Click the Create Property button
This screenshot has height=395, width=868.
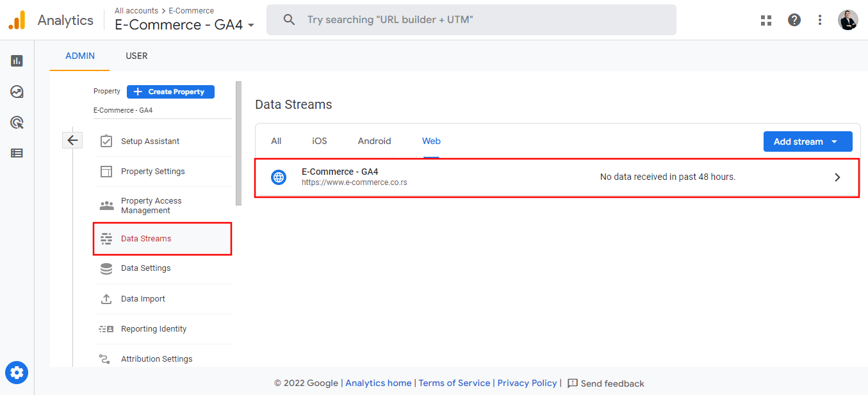tap(170, 92)
